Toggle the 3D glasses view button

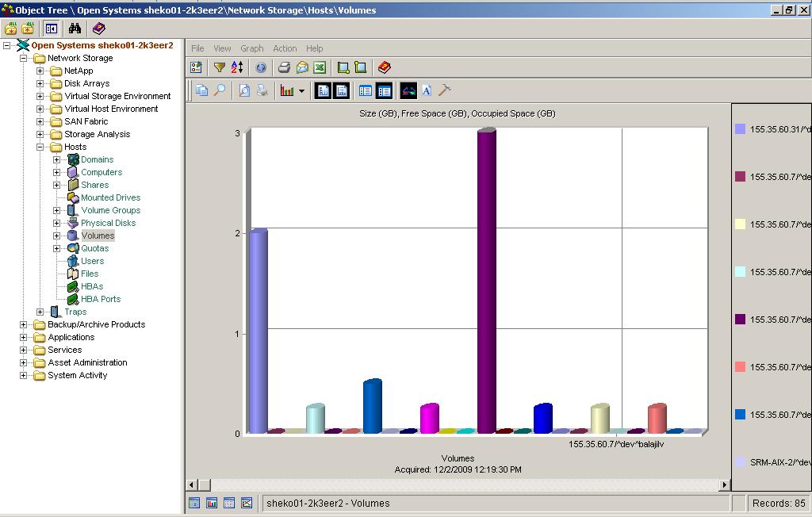[408, 90]
